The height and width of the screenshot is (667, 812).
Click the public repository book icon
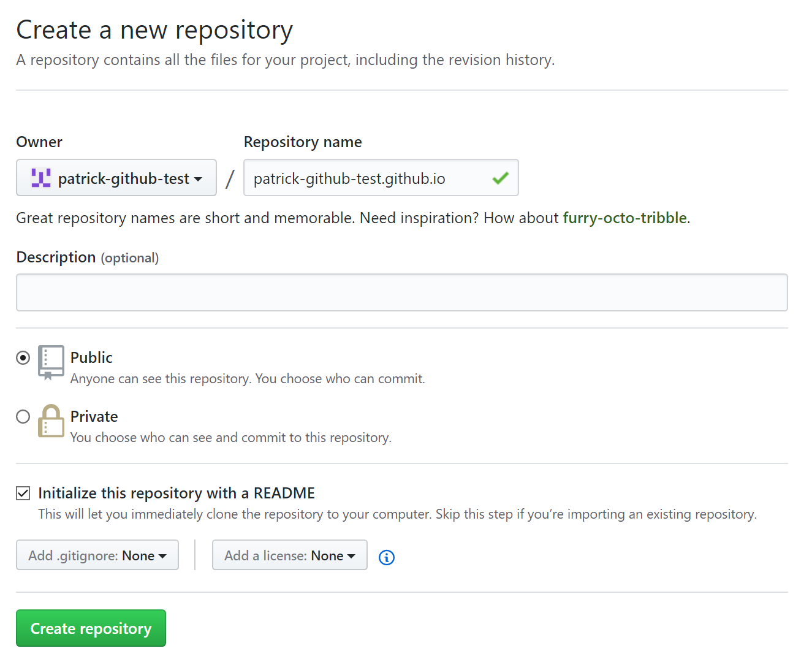51,362
